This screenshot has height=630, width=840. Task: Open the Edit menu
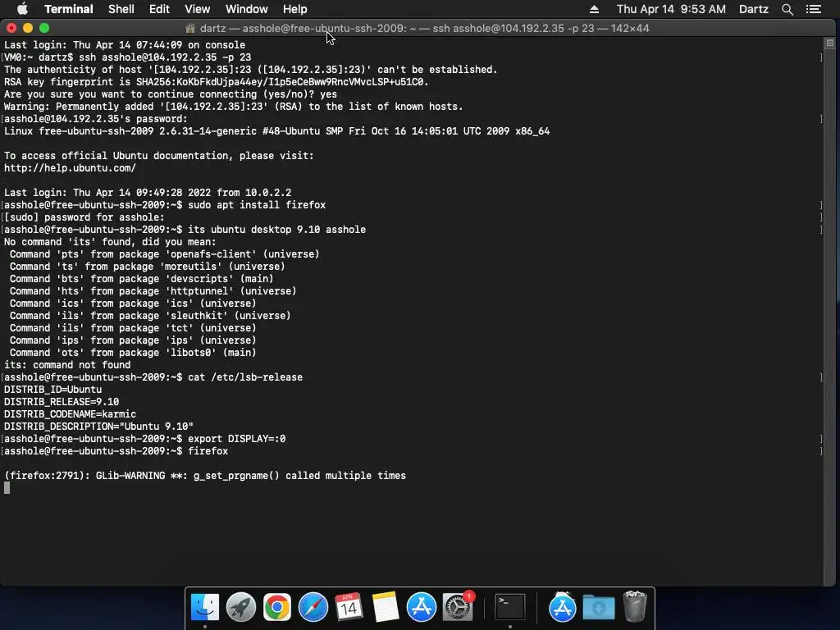[159, 9]
